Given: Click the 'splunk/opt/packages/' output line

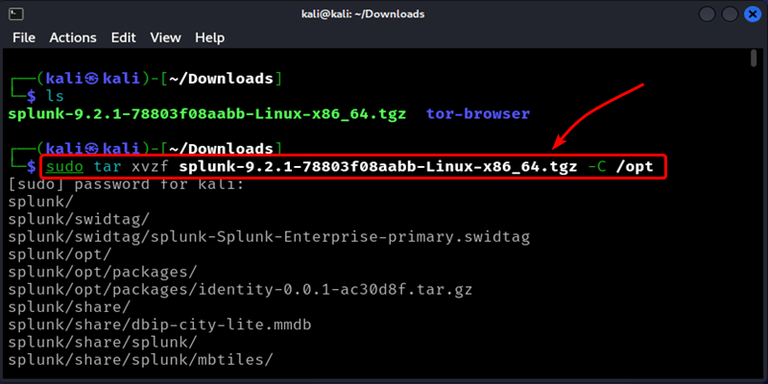Looking at the screenshot, I should coord(102,272).
